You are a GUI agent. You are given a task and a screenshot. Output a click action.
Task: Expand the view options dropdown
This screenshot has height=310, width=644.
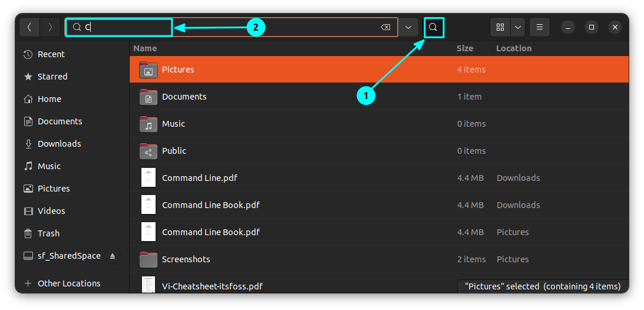tap(518, 27)
